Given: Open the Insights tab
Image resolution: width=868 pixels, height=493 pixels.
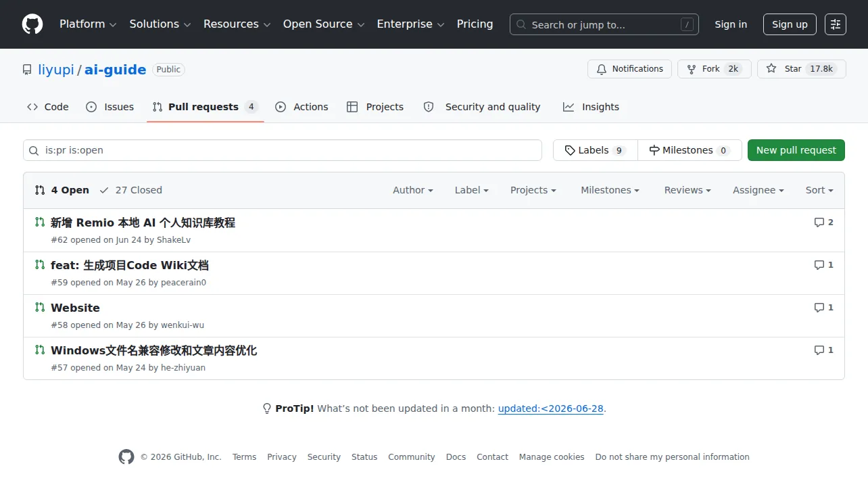Looking at the screenshot, I should click(591, 107).
